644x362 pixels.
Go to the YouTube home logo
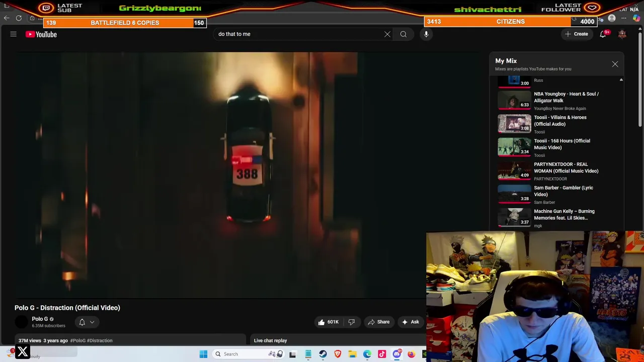pyautogui.click(x=41, y=34)
